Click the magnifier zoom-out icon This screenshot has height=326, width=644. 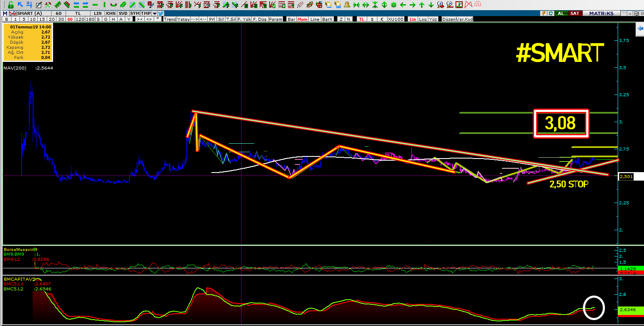point(450,5)
